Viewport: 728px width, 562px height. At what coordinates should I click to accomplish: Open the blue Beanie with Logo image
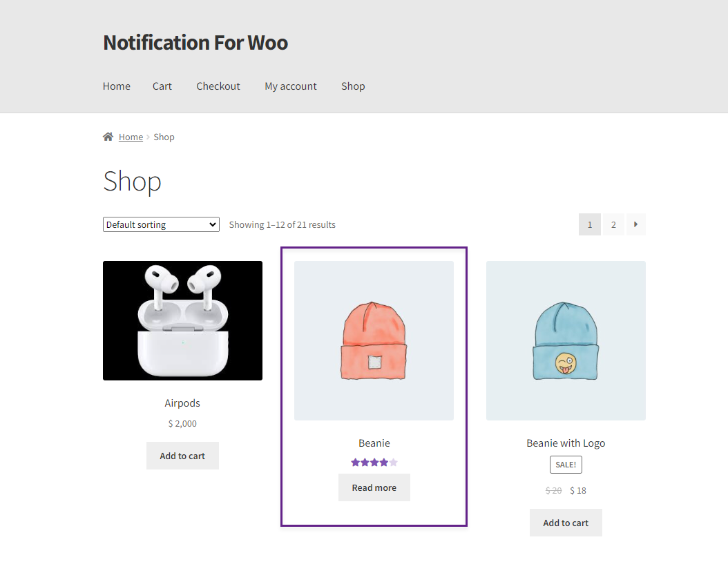pyautogui.click(x=566, y=340)
